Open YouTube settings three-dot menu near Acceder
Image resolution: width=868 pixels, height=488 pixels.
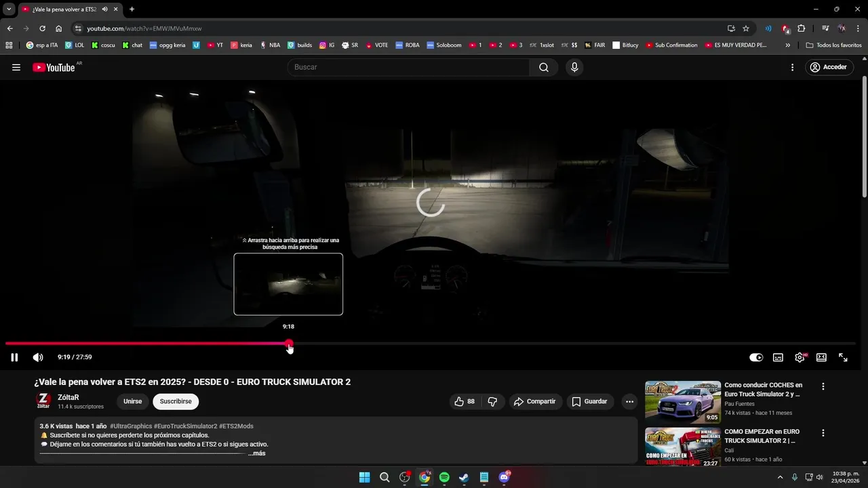(x=792, y=67)
